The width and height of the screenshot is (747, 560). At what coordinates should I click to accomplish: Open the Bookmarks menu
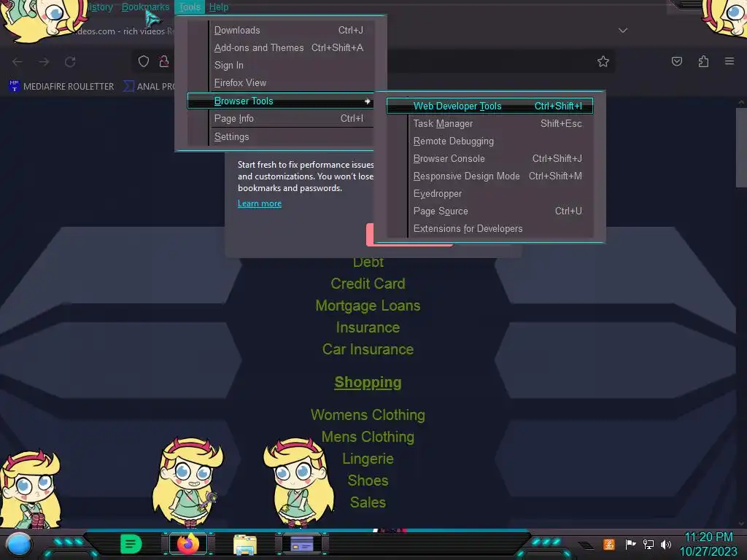[145, 7]
